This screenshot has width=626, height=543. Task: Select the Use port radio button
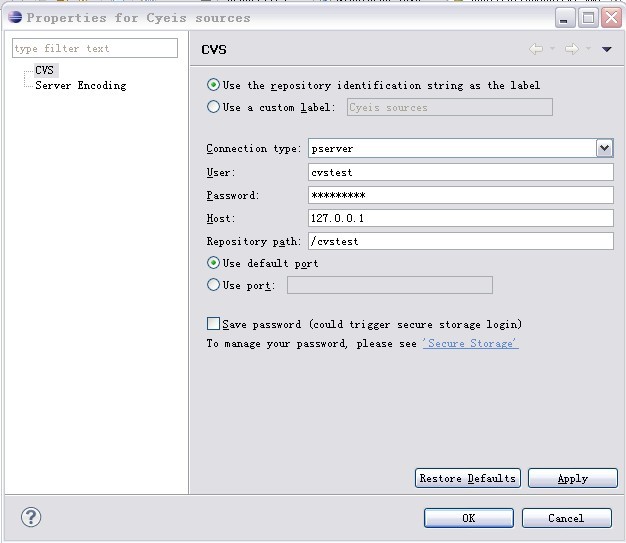pos(213,285)
